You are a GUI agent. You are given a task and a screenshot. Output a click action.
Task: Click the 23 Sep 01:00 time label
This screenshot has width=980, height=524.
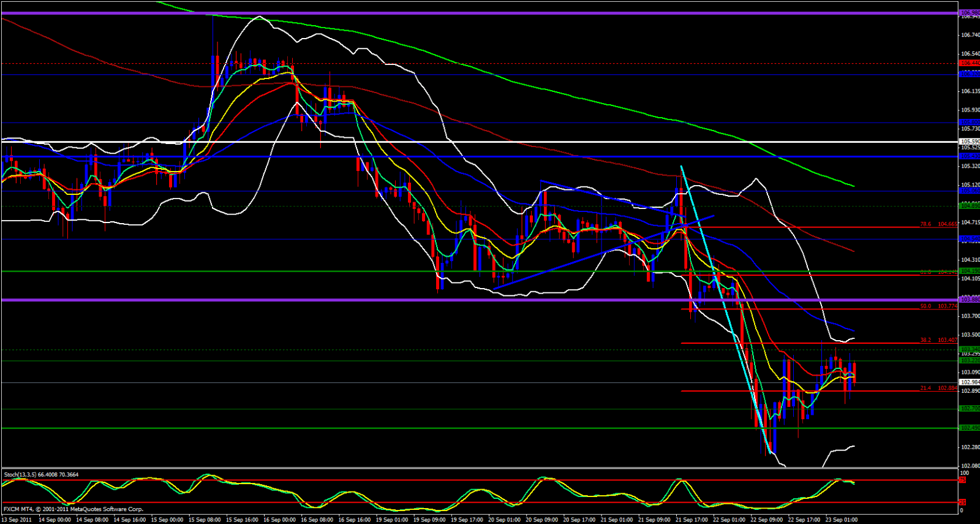(841, 520)
